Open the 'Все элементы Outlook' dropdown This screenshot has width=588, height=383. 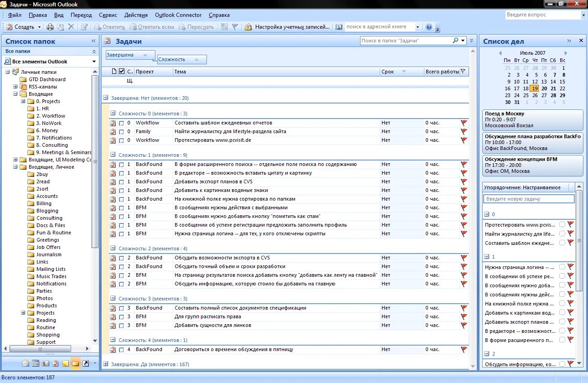pyautogui.click(x=94, y=62)
